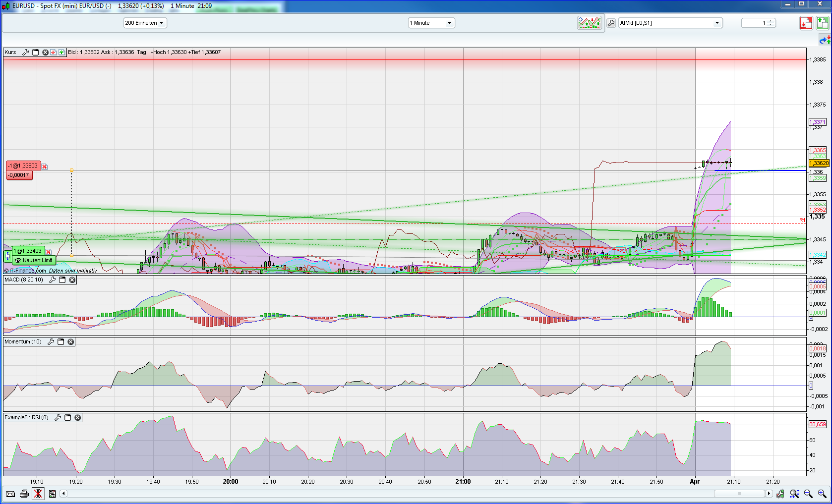832x504 pixels.
Task: Cancel the -1@1,33603 sell order label
Action: tap(45, 167)
